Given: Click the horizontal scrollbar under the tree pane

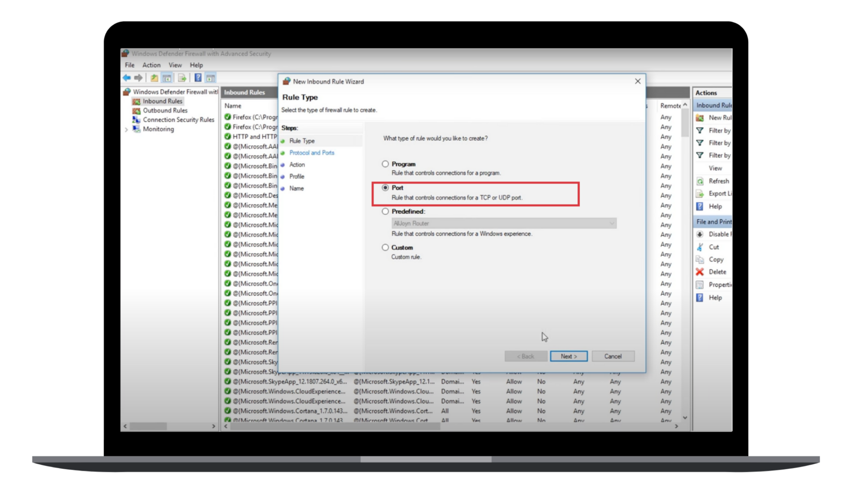Looking at the screenshot, I should pos(170,426).
